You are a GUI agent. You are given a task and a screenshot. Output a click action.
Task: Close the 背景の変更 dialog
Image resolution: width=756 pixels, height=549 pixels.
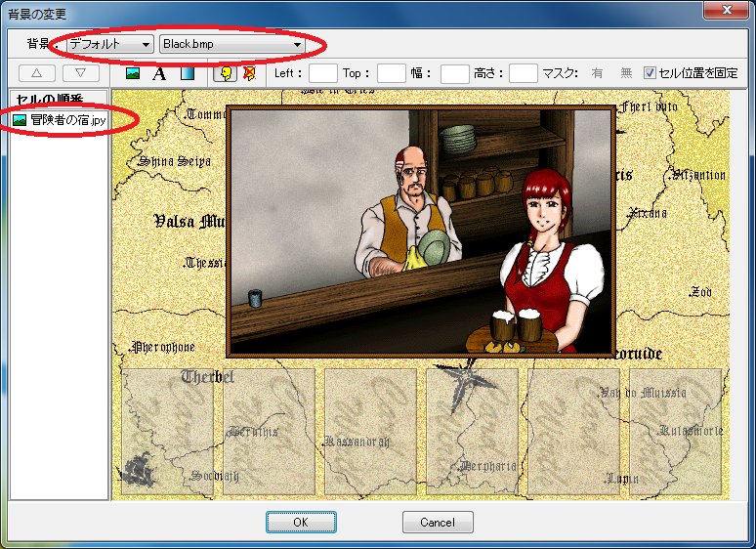click(x=727, y=10)
